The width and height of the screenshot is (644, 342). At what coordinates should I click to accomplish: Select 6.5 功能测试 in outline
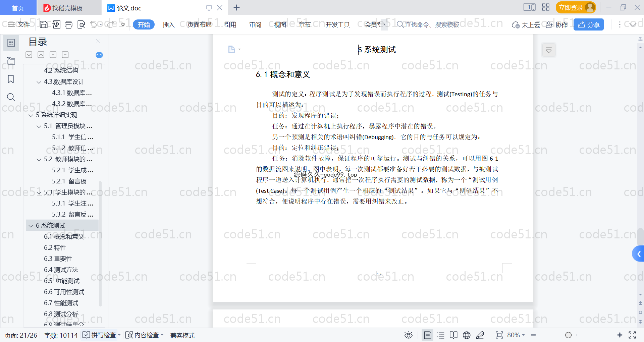coord(62,281)
